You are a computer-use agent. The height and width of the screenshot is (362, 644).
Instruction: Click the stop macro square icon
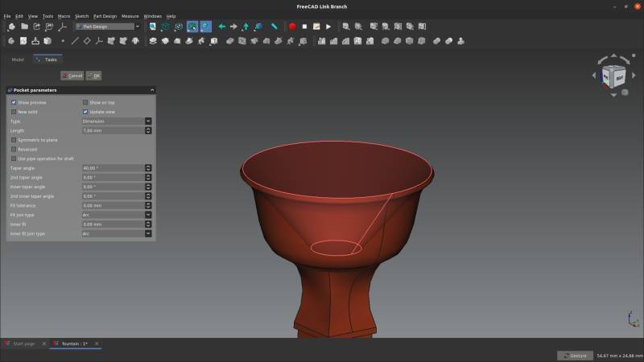pyautogui.click(x=304, y=27)
